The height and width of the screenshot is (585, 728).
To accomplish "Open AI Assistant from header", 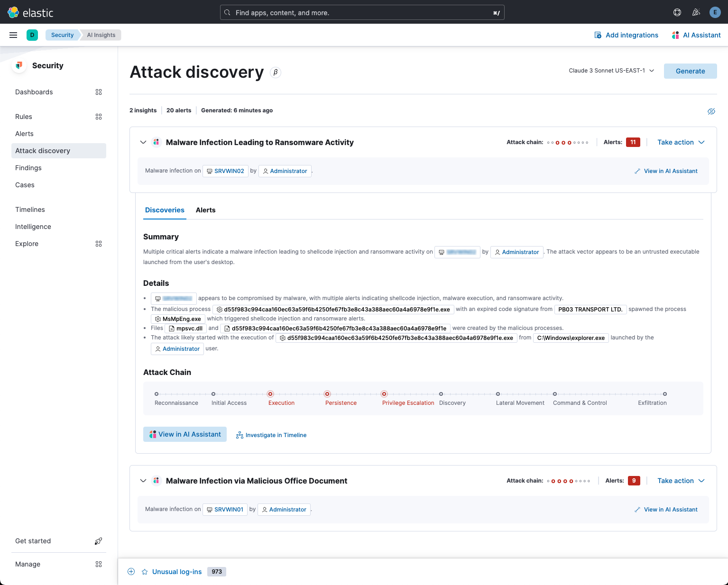I will [x=696, y=35].
